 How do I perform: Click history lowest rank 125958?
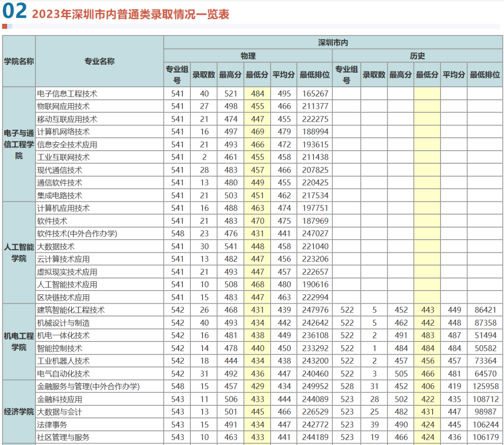point(485,386)
